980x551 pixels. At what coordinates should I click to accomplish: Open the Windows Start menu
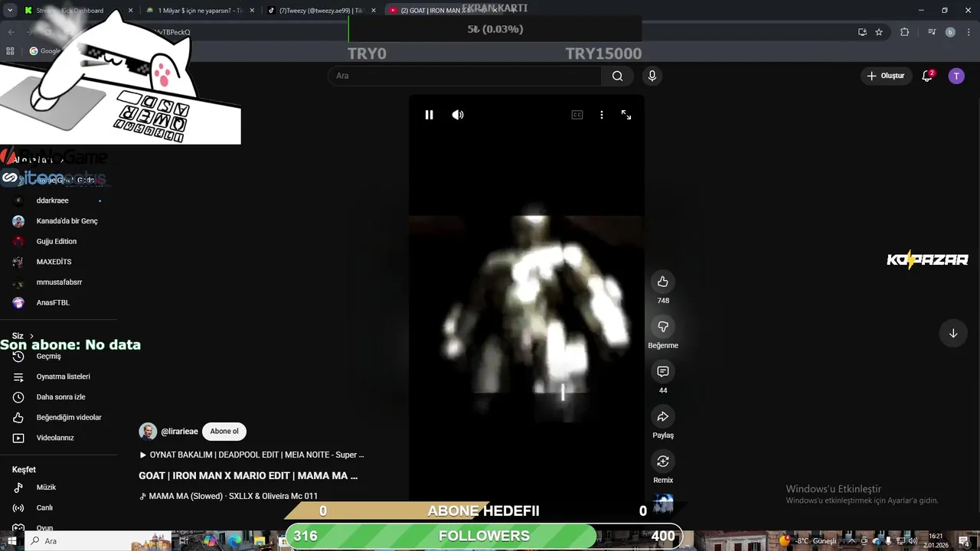click(12, 541)
